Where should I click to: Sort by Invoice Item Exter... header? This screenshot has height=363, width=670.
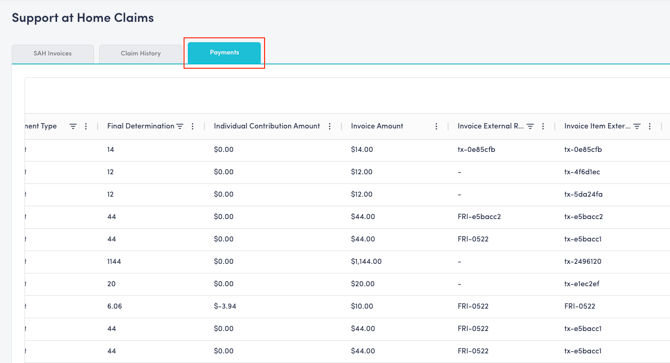597,126
